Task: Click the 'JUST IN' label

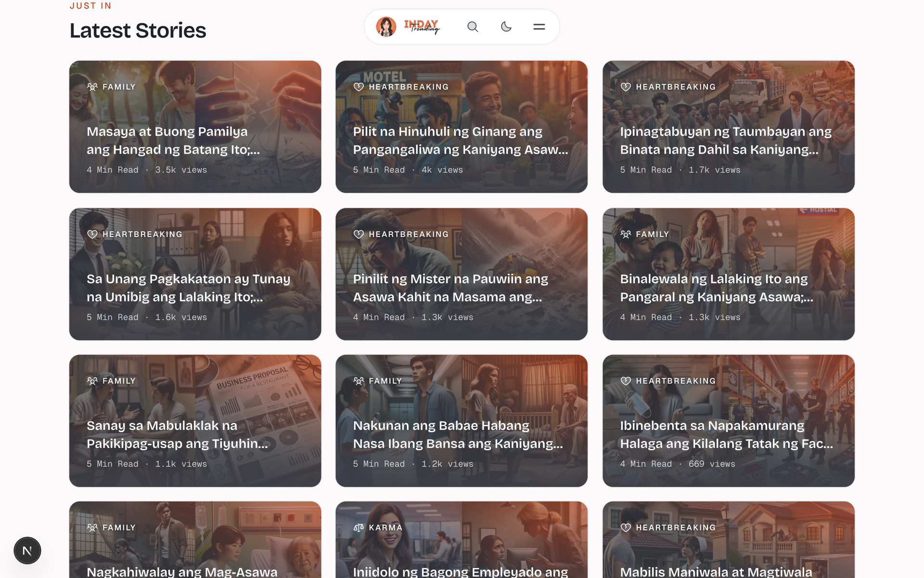Action: point(90,6)
